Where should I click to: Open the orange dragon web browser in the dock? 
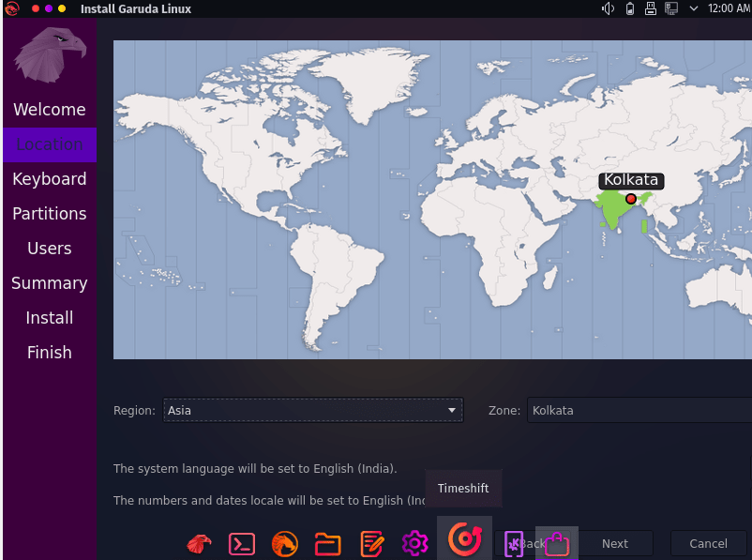click(285, 544)
